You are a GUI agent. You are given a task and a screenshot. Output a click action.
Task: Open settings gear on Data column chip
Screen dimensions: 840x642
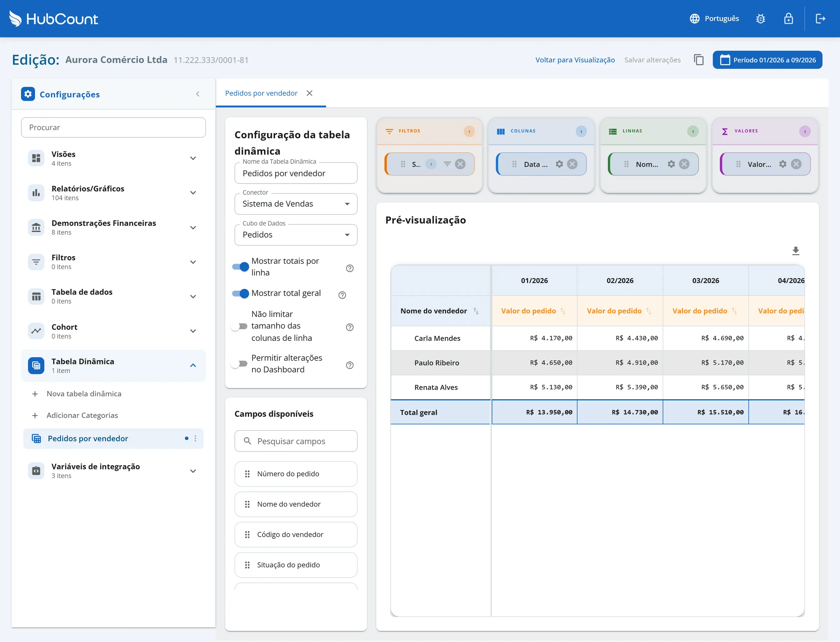coord(559,164)
